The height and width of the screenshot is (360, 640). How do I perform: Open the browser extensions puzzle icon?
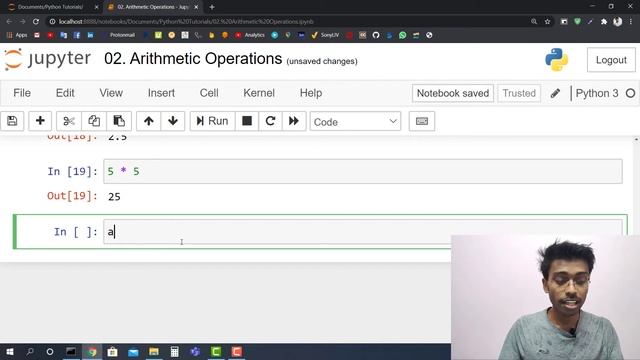[604, 21]
